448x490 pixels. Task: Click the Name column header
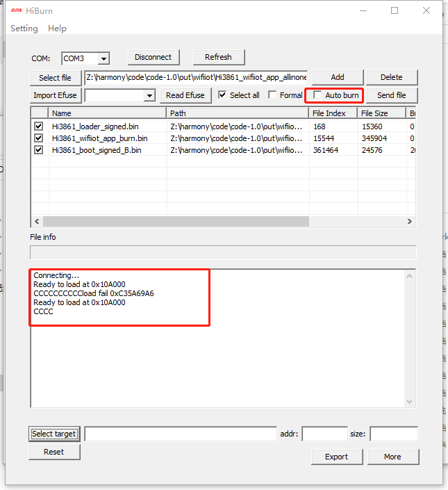pyautogui.click(x=108, y=113)
